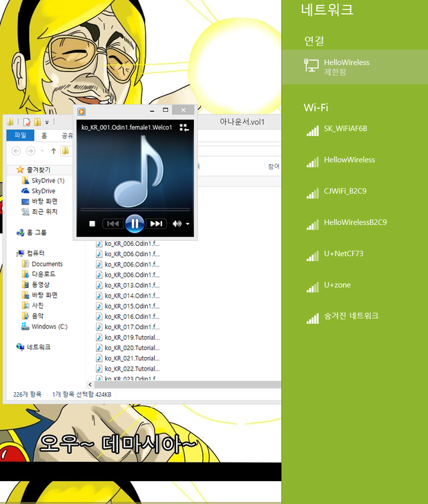Open 음악 folder under computer

point(37,316)
